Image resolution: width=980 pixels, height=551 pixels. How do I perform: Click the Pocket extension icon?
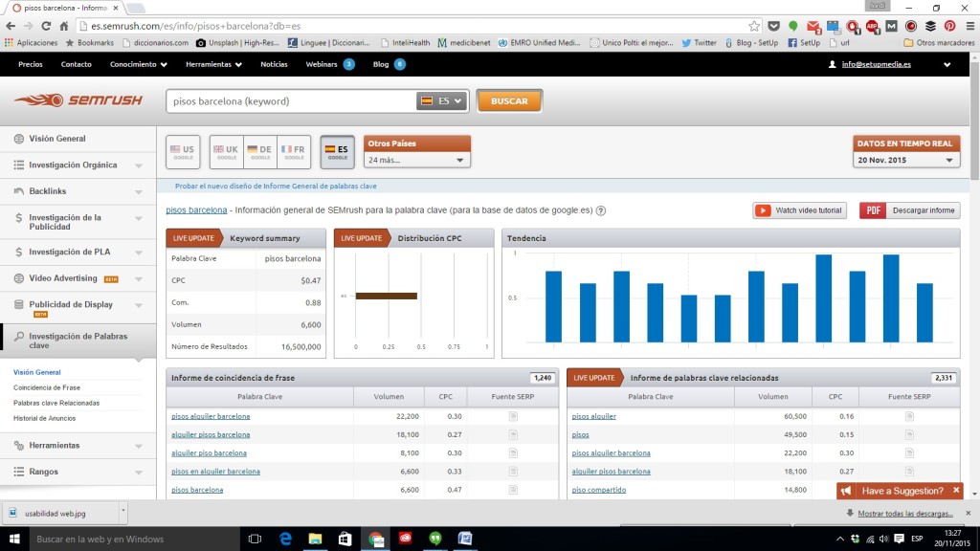[x=773, y=26]
